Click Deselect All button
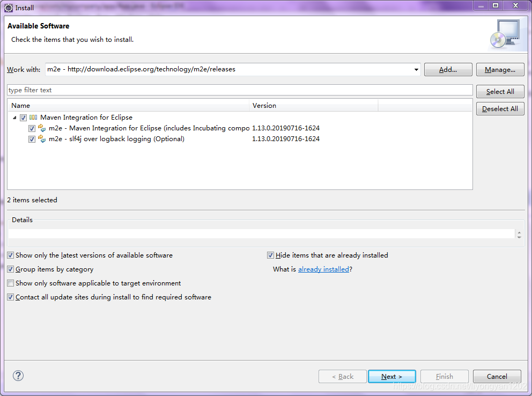 point(500,109)
